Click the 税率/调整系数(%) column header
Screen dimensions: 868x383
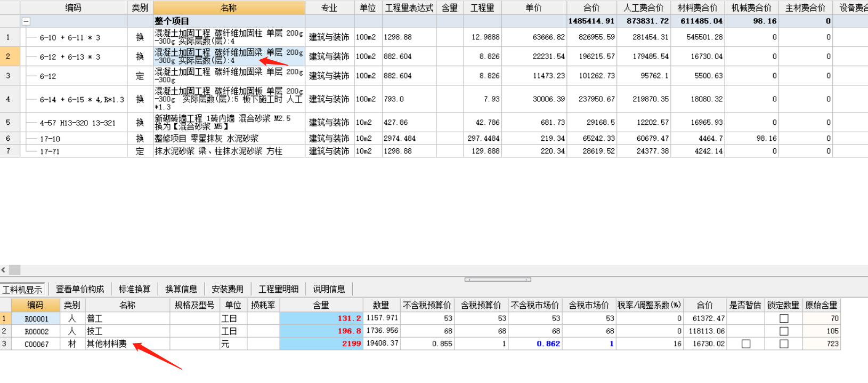point(649,305)
